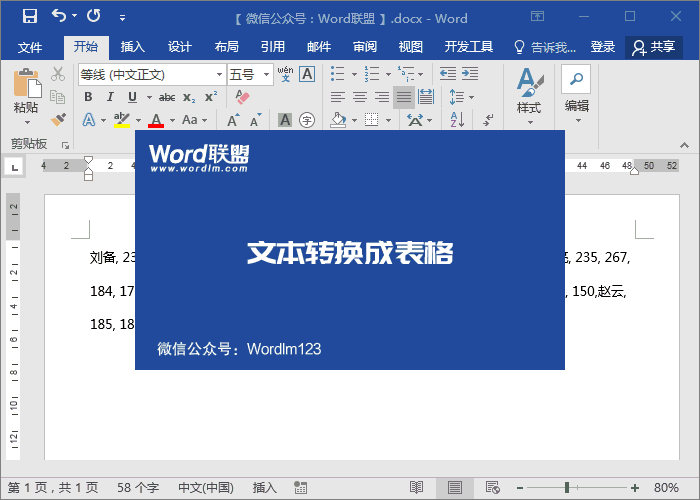Apply red font color

156,120
